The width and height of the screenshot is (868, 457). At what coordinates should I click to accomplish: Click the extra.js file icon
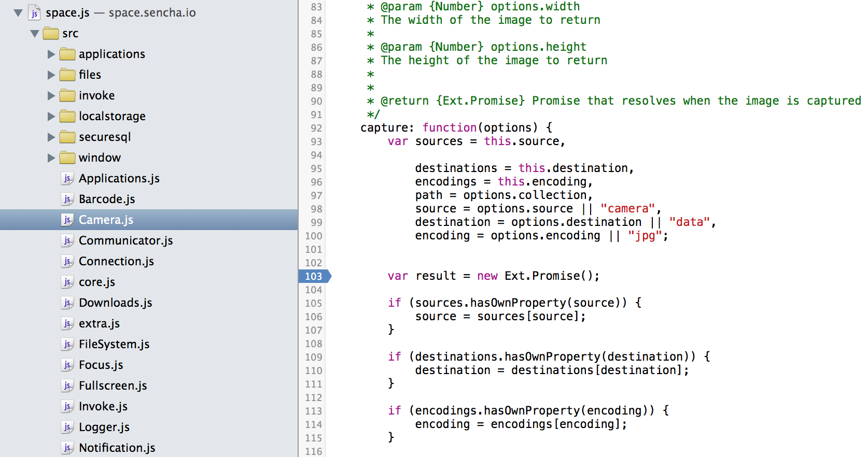tap(67, 324)
